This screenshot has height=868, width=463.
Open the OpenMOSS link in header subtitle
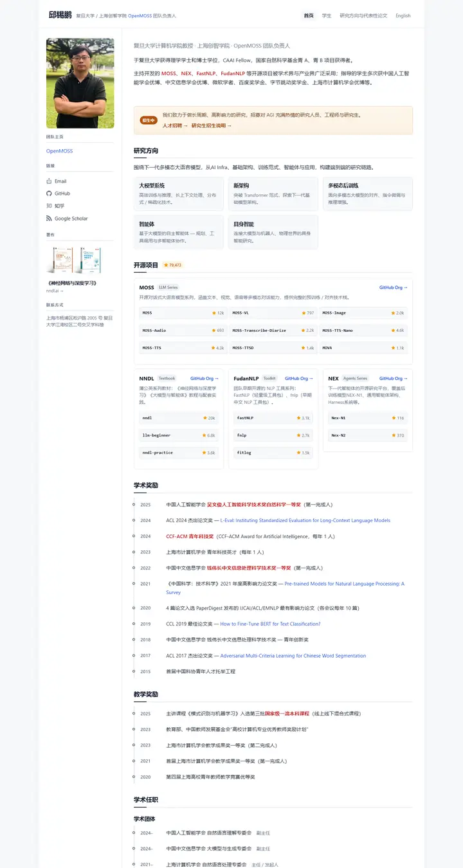click(141, 15)
